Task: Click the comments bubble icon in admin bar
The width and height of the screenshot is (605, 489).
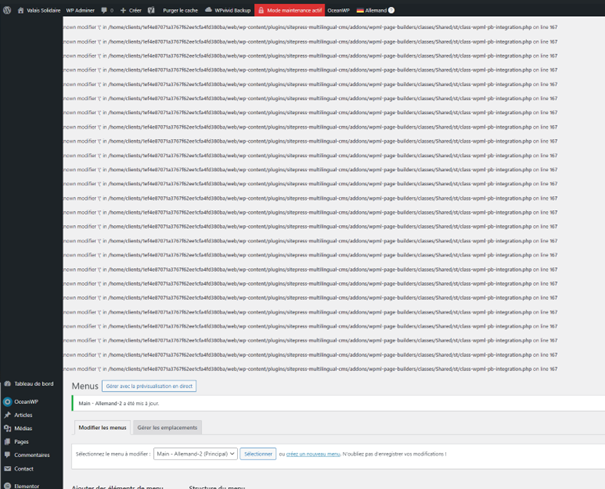Action: point(104,10)
